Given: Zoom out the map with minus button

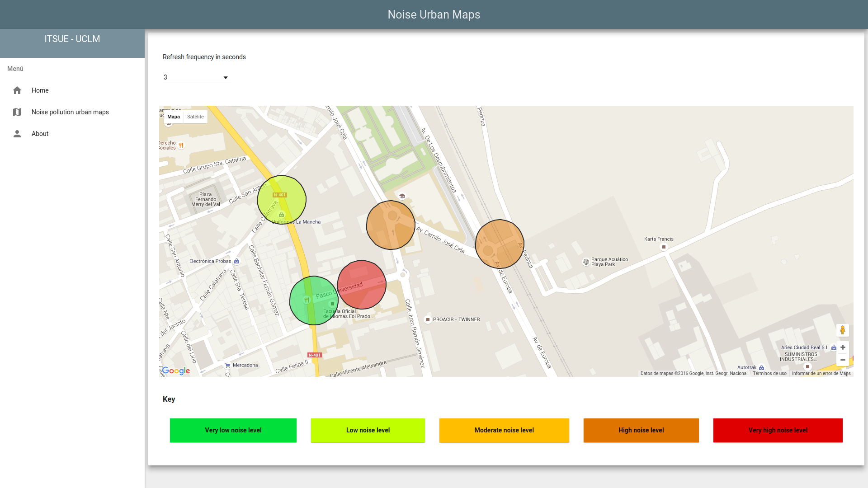Looking at the screenshot, I should (843, 360).
